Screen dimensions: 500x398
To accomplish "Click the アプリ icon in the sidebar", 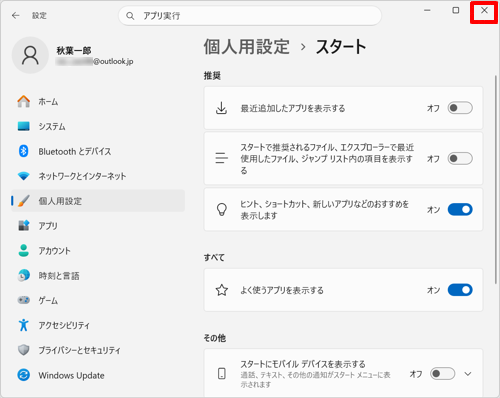I will 23,226.
